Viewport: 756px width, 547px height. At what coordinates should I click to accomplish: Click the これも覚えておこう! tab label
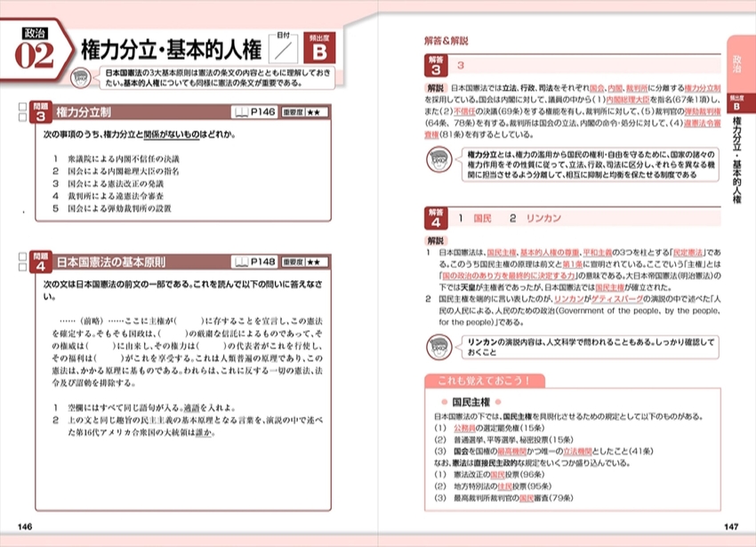[484, 381]
